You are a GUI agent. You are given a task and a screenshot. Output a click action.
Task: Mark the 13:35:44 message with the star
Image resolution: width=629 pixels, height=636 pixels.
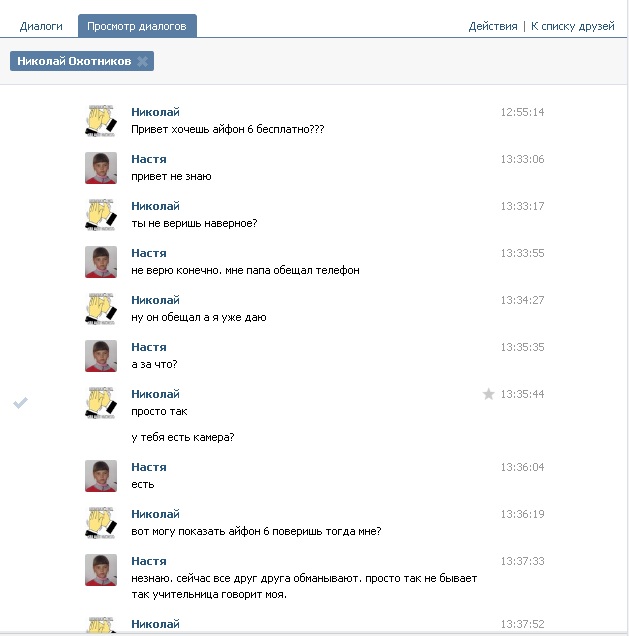489,394
